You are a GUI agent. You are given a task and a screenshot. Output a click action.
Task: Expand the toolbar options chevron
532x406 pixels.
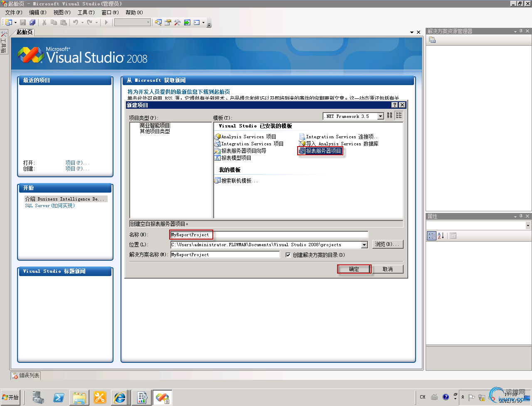[209, 24]
